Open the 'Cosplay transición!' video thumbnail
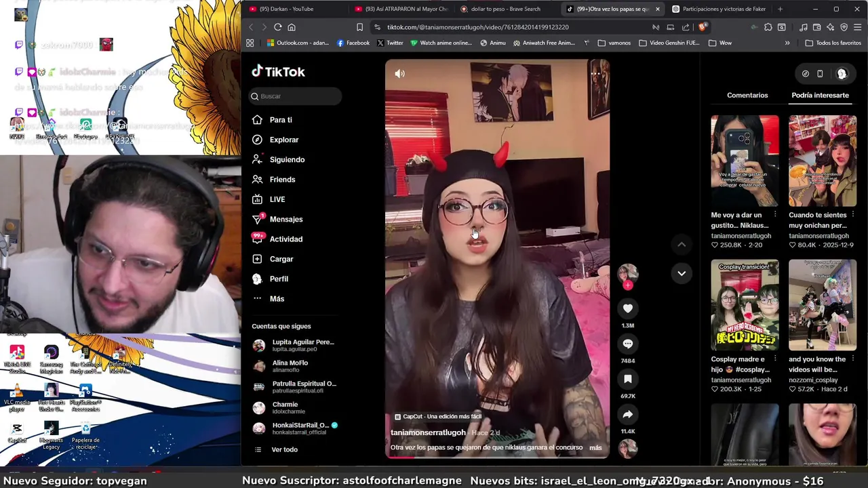Screen dimensions: 868x488 [745, 305]
